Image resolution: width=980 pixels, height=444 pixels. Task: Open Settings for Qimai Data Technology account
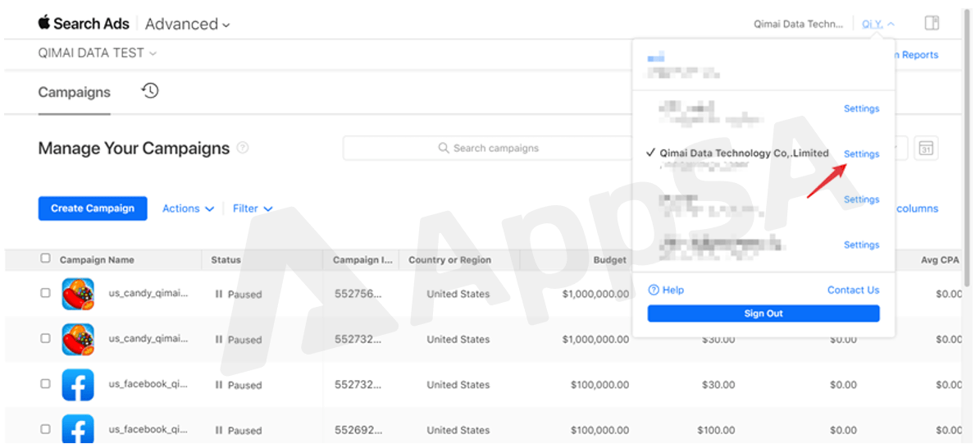(861, 153)
